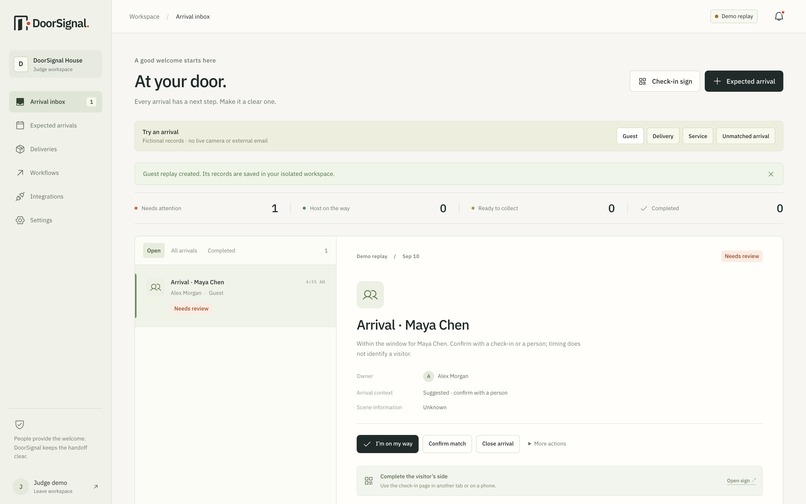
Task: Try a Delivery arrival
Action: pyautogui.click(x=663, y=136)
